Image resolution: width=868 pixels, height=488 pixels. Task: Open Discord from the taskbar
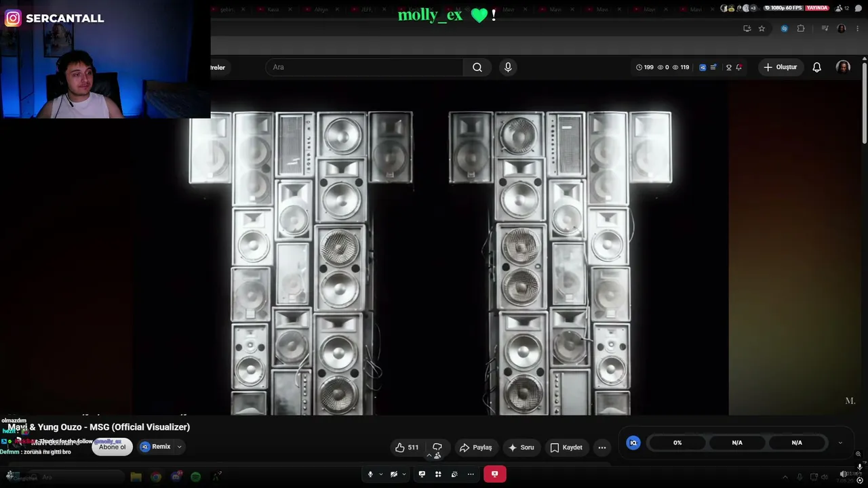176,476
